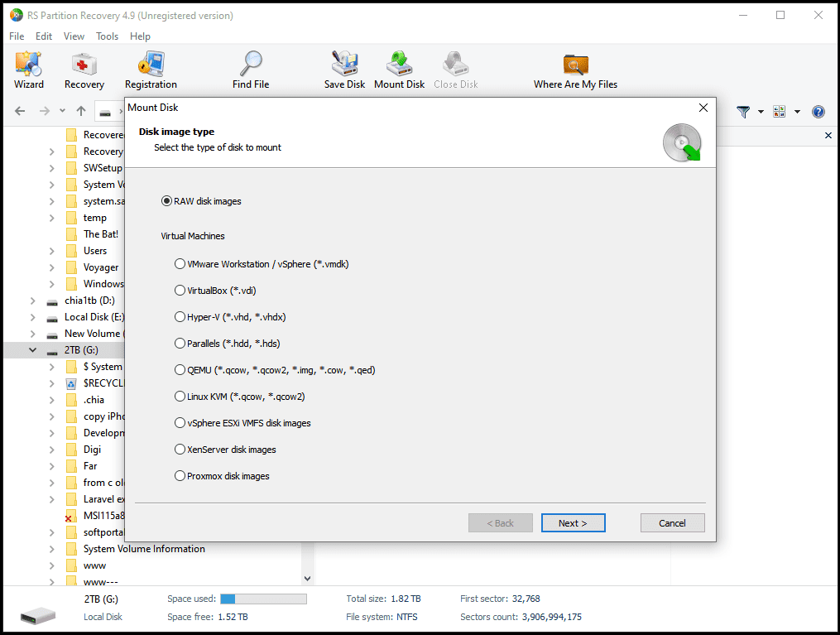This screenshot has height=635, width=840.
Task: Expand the .chia folder node
Action: [51, 401]
